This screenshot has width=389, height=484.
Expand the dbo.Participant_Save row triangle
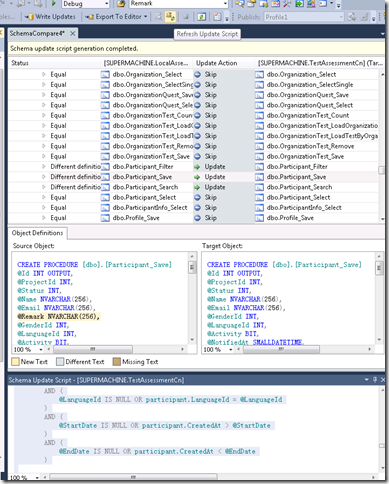pos(44,177)
